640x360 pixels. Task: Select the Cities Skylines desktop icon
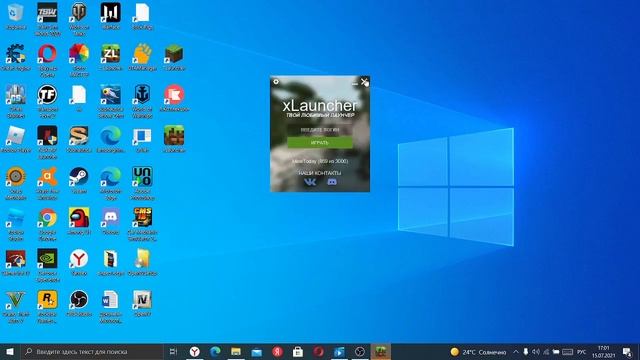(16, 101)
